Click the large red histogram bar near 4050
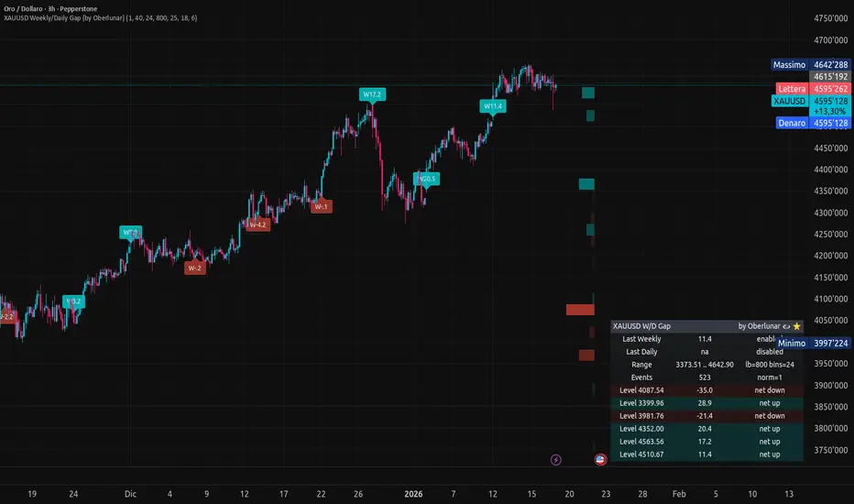This screenshot has width=854, height=504. tap(580, 310)
